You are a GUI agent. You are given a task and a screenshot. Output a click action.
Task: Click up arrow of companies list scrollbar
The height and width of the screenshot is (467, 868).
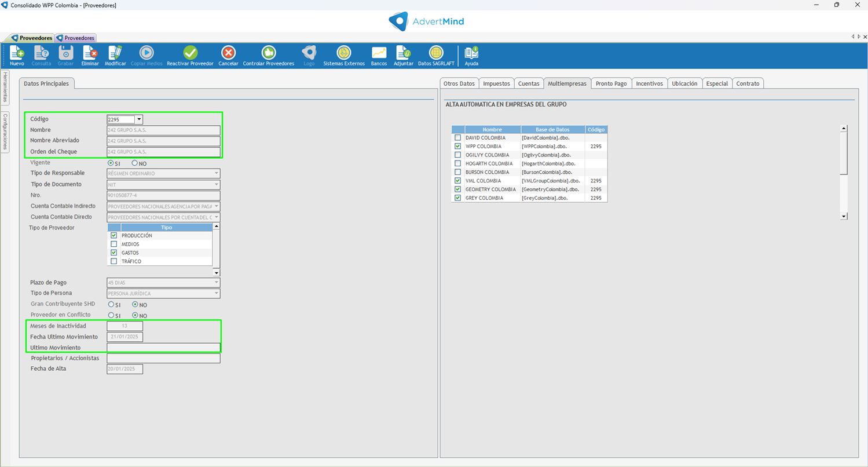tap(844, 129)
